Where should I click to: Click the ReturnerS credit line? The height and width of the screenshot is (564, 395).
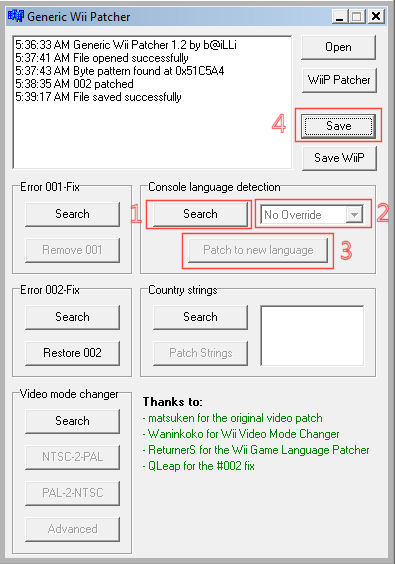coord(256,450)
